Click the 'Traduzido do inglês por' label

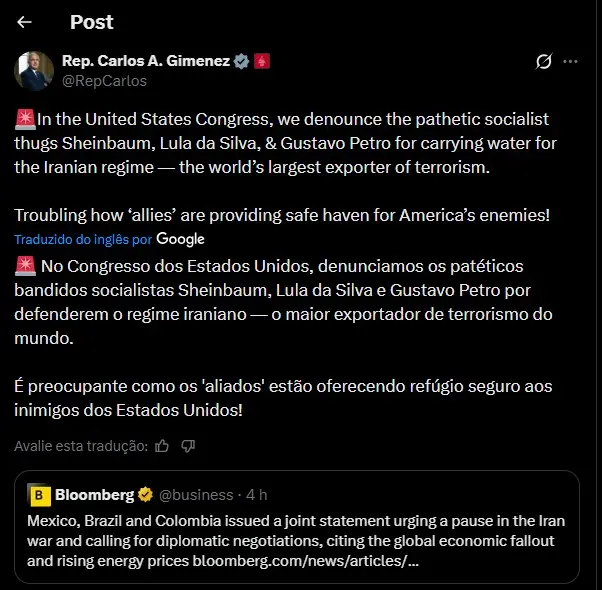coord(83,240)
